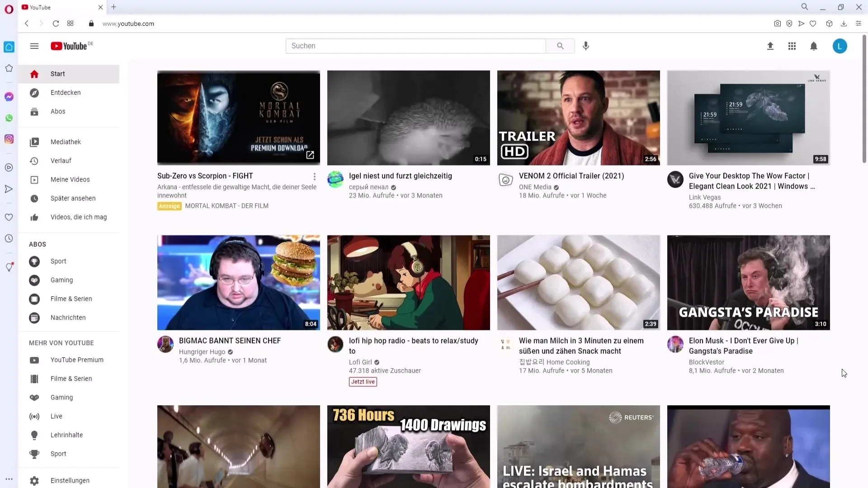Open Entdecken in sidebar
The height and width of the screenshot is (488, 868).
(69, 93)
